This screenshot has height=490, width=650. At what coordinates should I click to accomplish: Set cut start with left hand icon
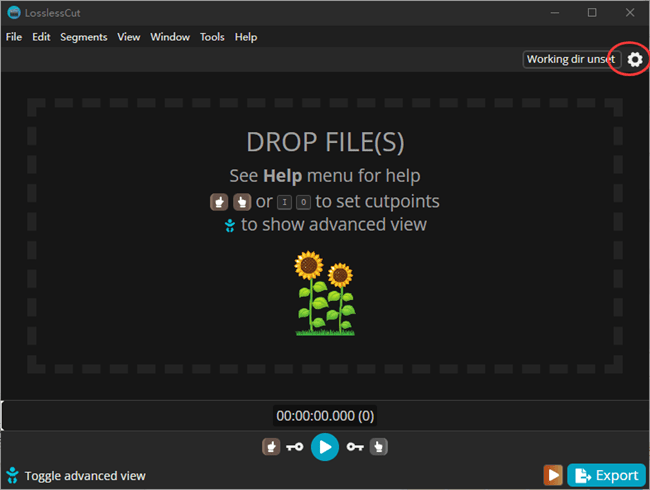click(x=270, y=447)
